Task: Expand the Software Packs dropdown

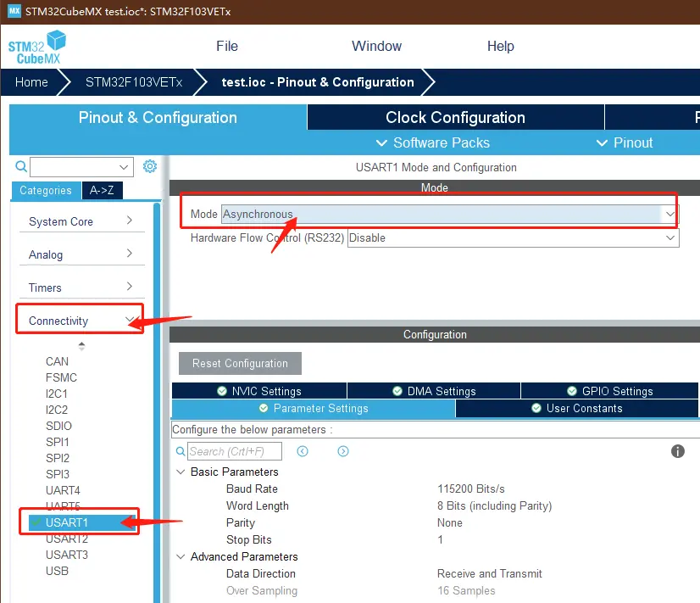Action: [432, 143]
